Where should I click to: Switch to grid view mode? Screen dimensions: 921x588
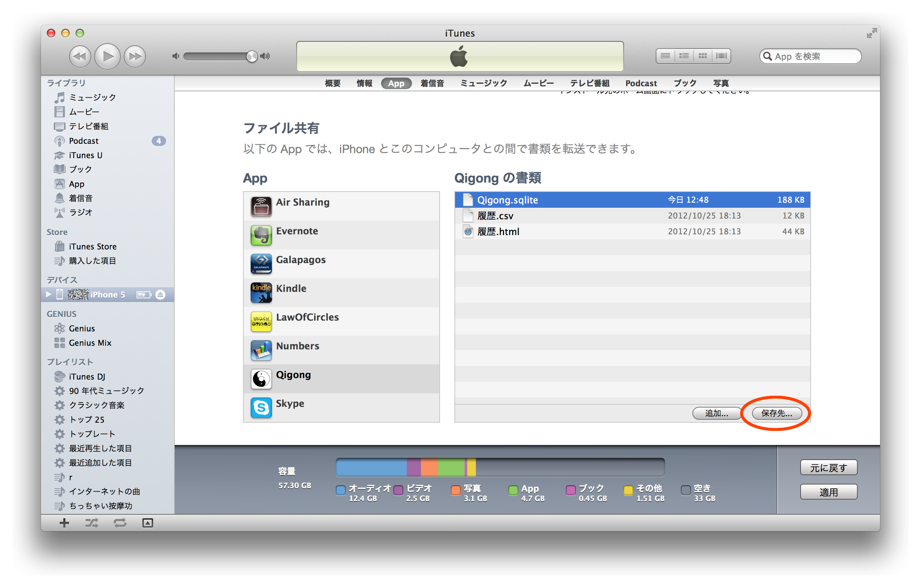point(702,56)
